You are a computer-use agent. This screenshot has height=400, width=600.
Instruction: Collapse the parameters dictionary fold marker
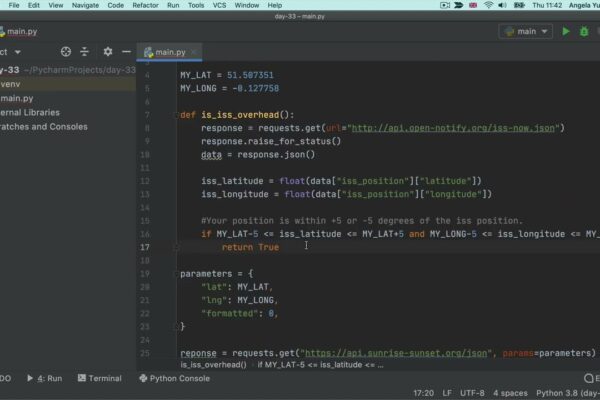[176, 274]
